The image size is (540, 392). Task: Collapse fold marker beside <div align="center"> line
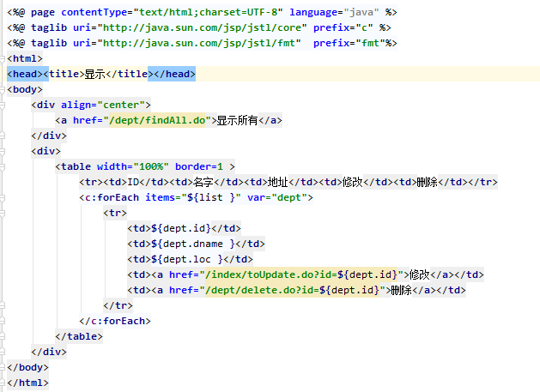click(2, 105)
